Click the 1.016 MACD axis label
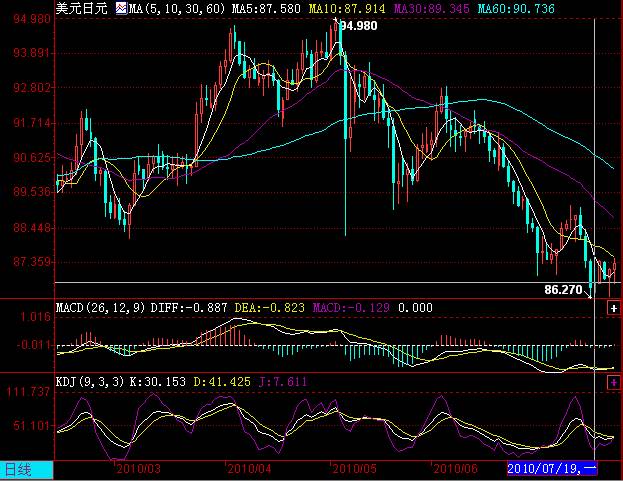Screen dimensions: 623x481 [36, 317]
